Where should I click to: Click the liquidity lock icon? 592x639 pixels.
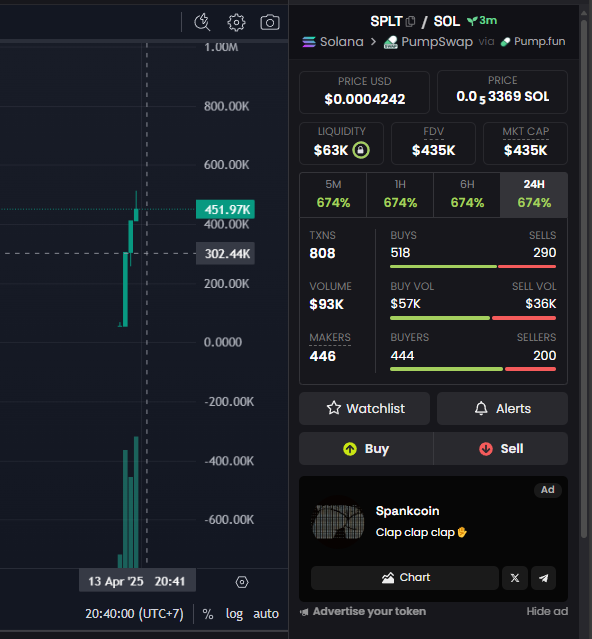tap(361, 150)
